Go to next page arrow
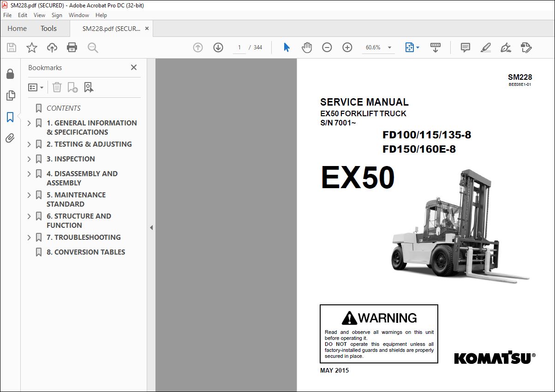Screen dimensions: 555x392 pyautogui.click(x=218, y=48)
